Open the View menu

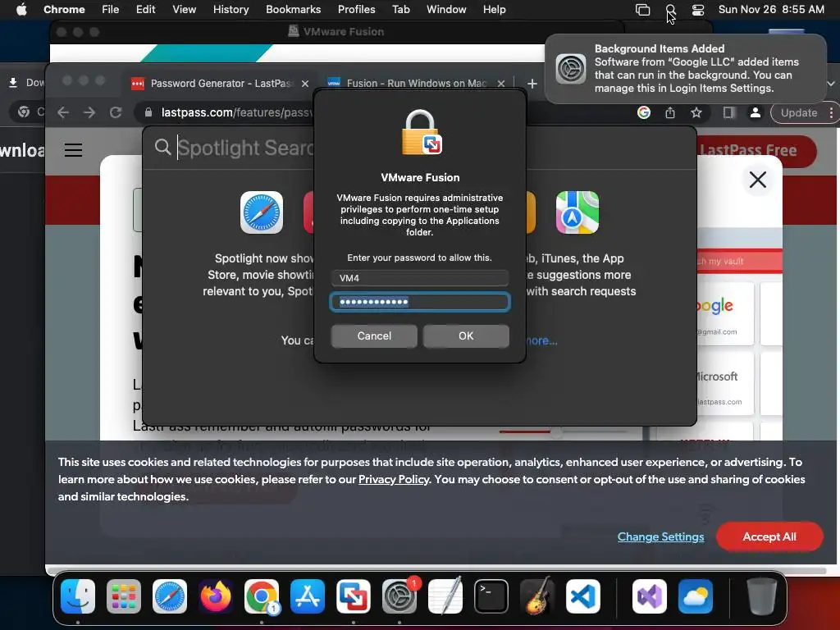coord(184,9)
